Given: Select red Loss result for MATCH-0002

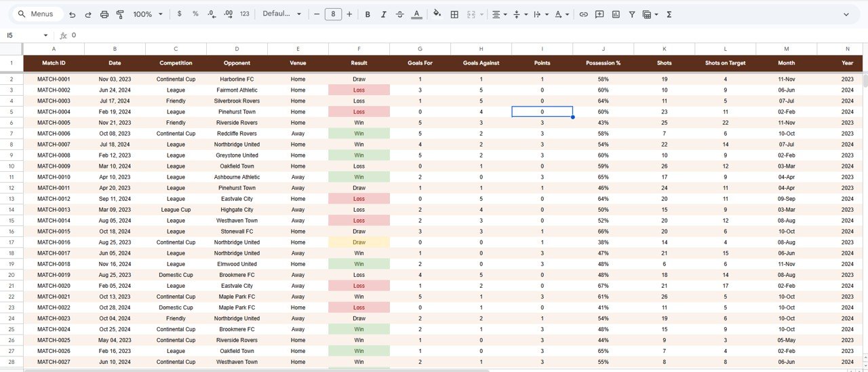Looking at the screenshot, I should [x=359, y=90].
